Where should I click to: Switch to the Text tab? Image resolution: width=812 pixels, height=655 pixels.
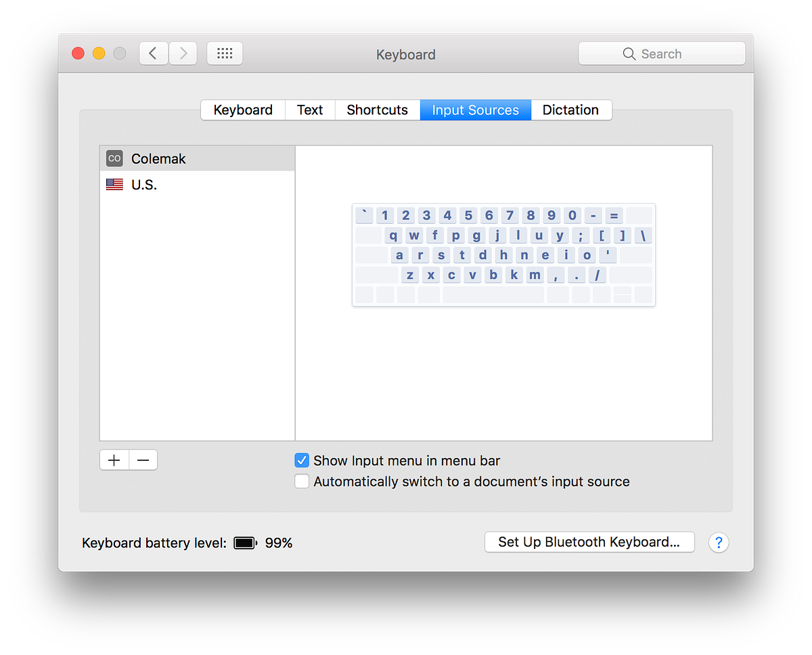coord(309,110)
